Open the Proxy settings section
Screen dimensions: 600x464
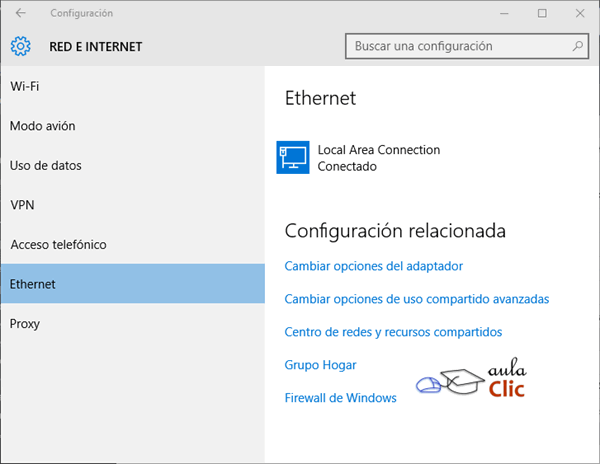[26, 324]
